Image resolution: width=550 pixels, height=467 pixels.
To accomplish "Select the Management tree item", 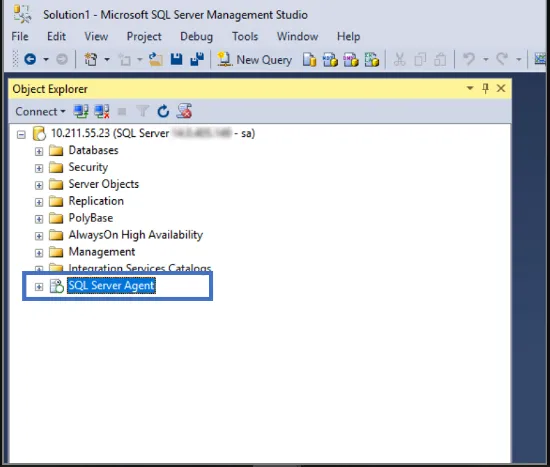I will (102, 252).
